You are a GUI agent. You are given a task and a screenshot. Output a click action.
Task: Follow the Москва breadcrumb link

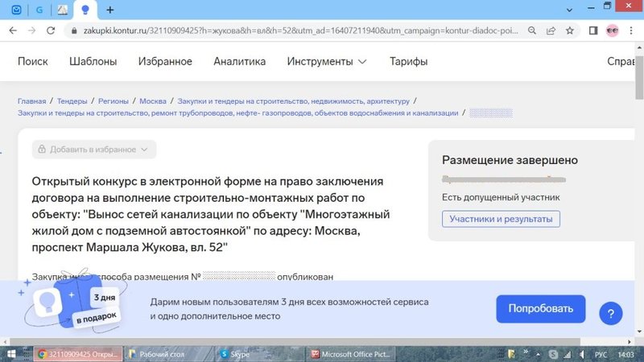[153, 101]
